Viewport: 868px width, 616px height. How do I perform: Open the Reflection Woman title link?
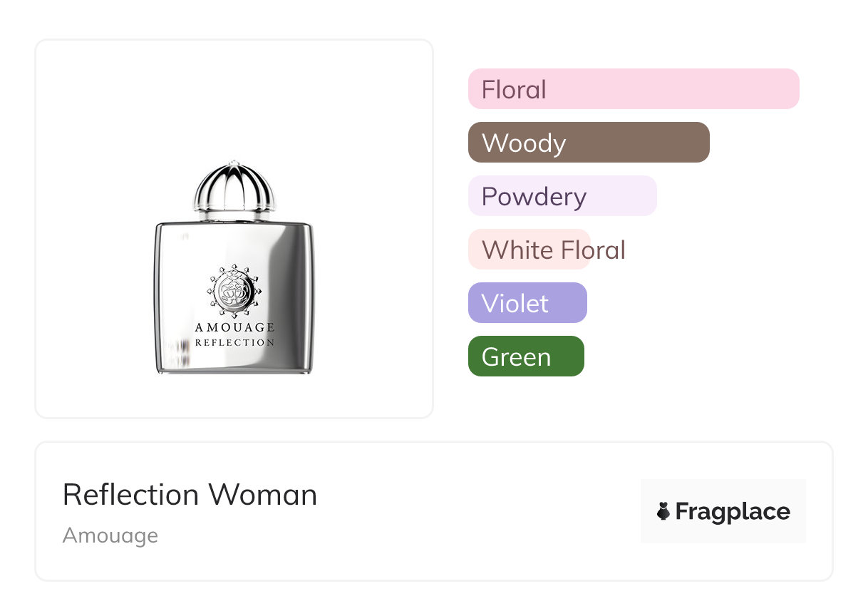[190, 495]
